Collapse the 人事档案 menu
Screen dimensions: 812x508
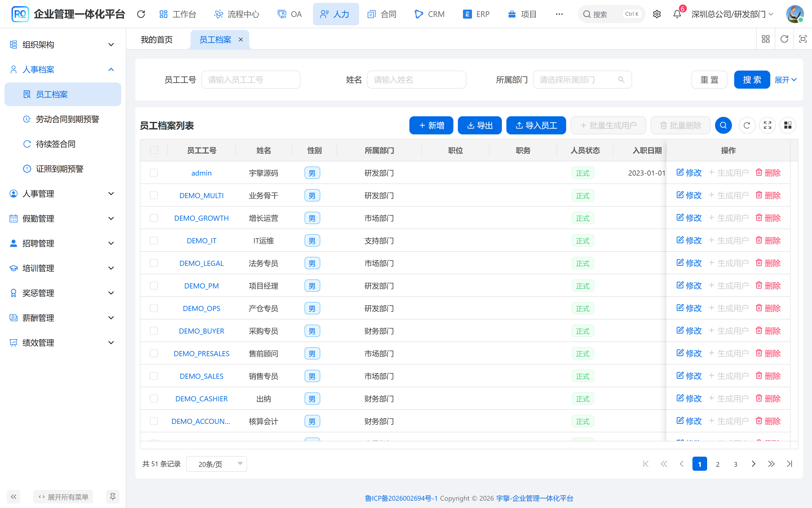[x=63, y=69]
